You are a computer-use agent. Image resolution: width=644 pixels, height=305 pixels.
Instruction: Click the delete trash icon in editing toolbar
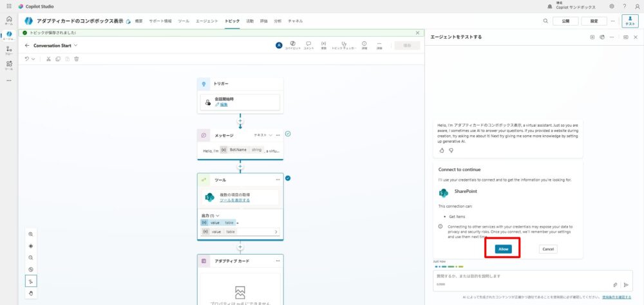click(77, 59)
